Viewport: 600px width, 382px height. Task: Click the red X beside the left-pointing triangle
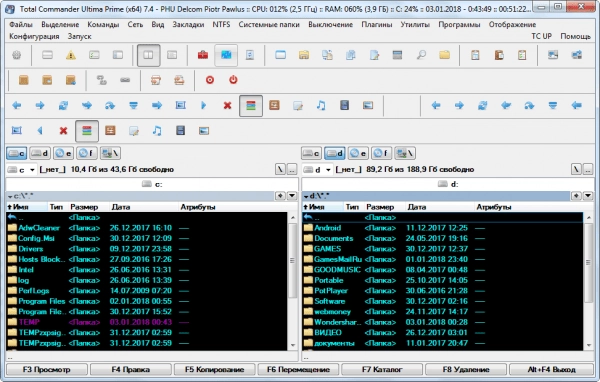pos(63,131)
